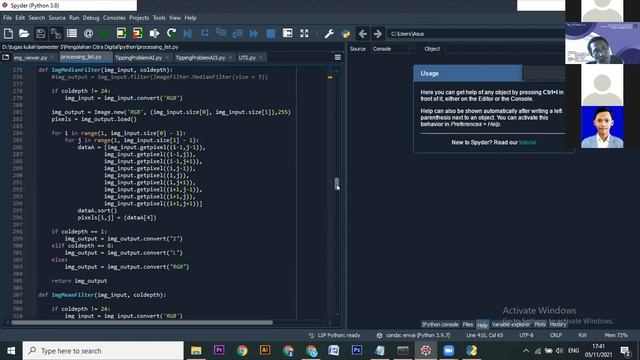Continue execution until next breakpoint

tap(254, 33)
